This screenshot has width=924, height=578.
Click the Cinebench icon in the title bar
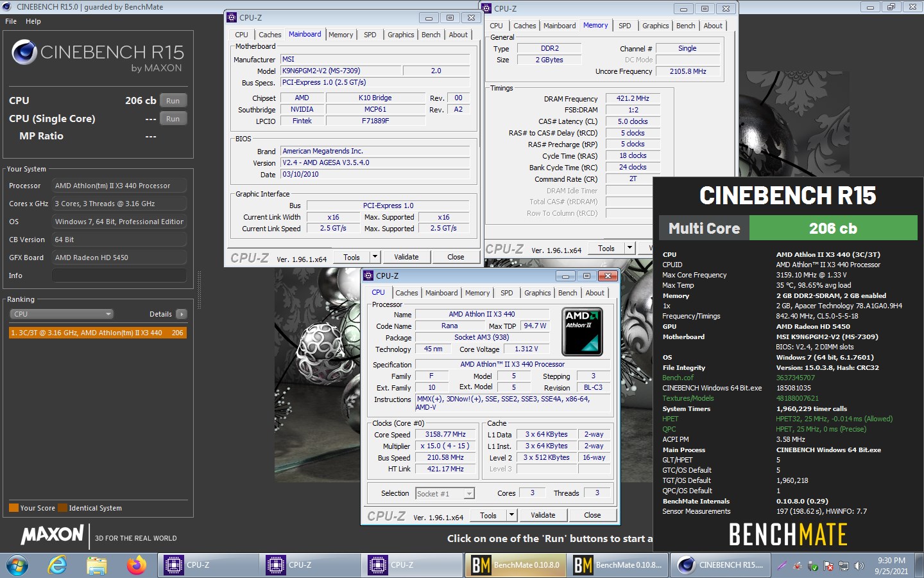(8, 6)
